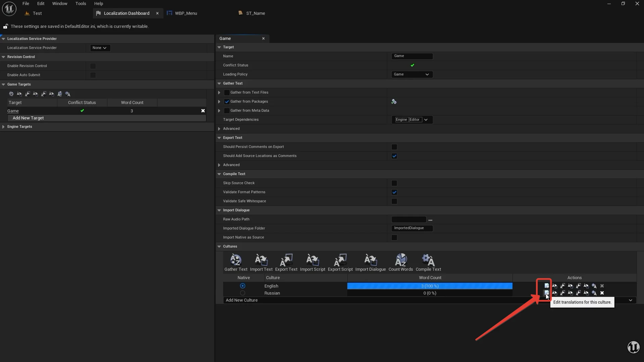
Task: Delete the Russian culture with its X icon
Action: tap(602, 293)
